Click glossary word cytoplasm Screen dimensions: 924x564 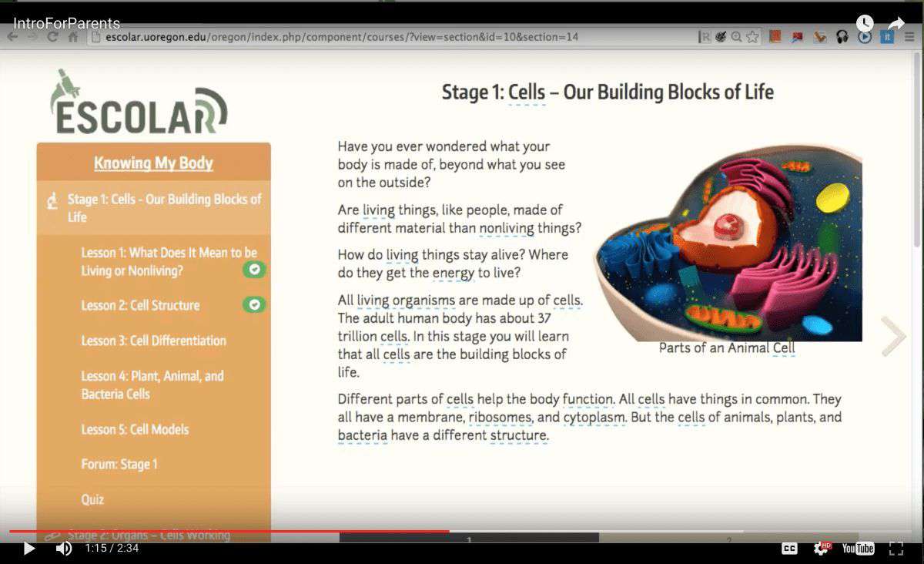pyautogui.click(x=594, y=418)
